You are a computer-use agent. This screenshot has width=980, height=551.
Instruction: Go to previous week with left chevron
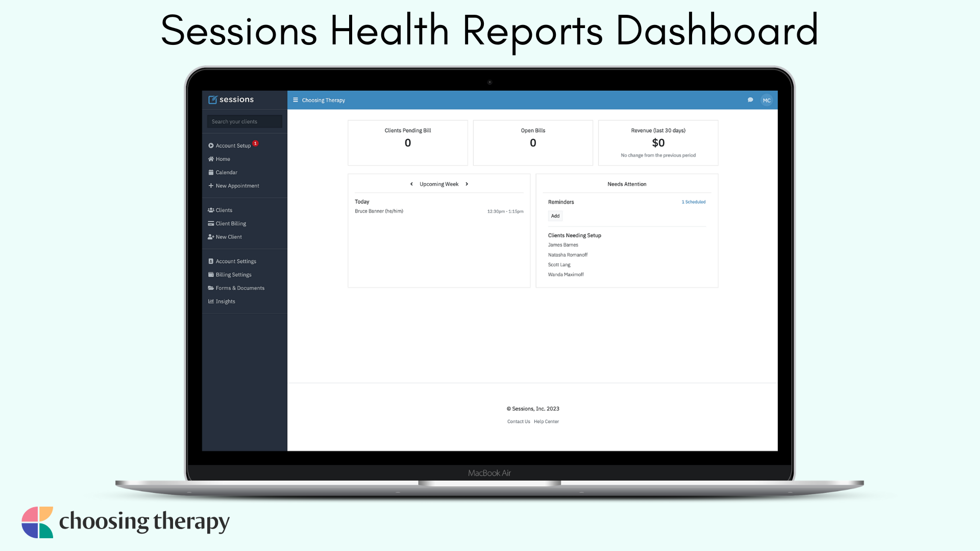pyautogui.click(x=411, y=184)
